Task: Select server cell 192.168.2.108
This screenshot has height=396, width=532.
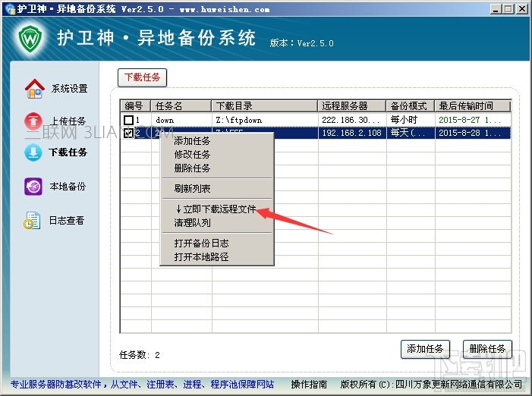Action: tap(352, 133)
